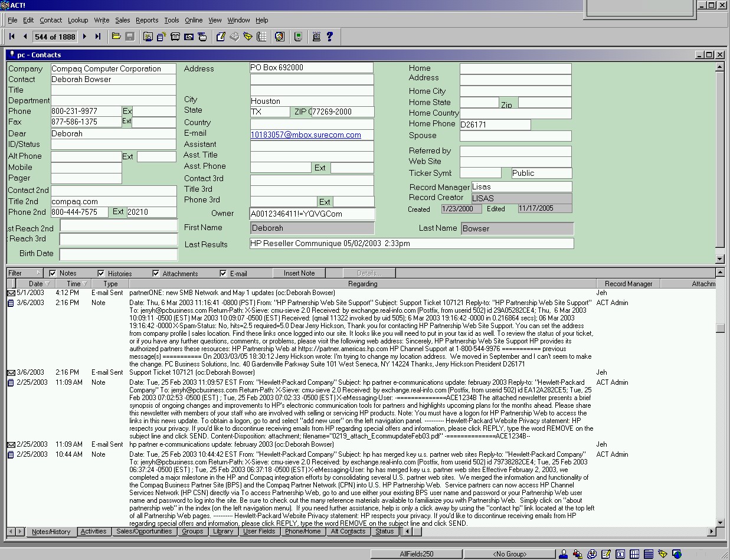The width and height of the screenshot is (730, 560).
Task: Open Internet Services globe status bar icon
Action: coord(677,554)
